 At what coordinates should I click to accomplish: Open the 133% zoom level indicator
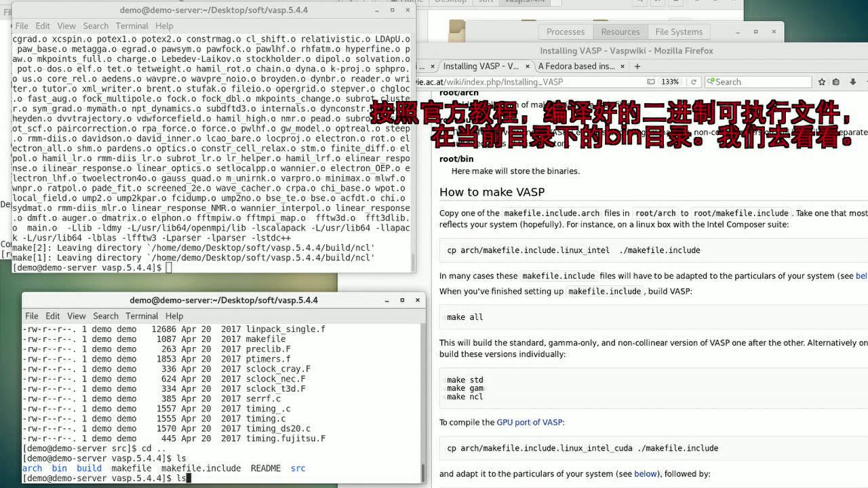(x=670, y=82)
